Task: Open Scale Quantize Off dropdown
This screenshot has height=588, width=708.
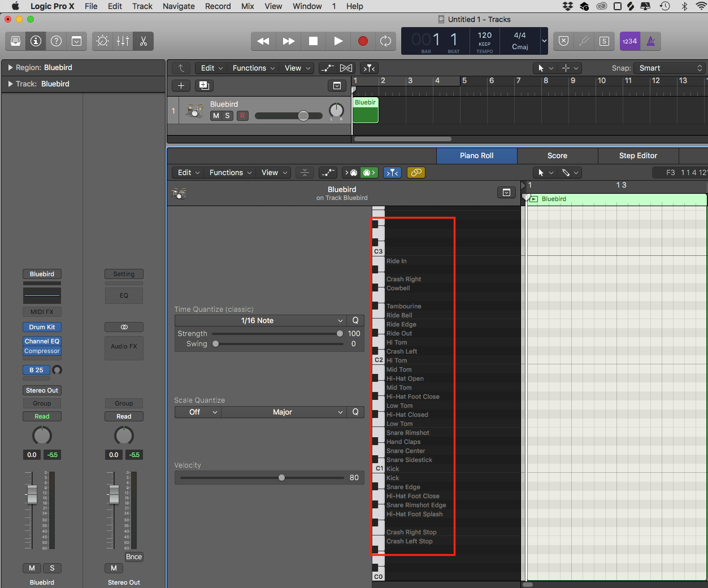Action: 198,412
